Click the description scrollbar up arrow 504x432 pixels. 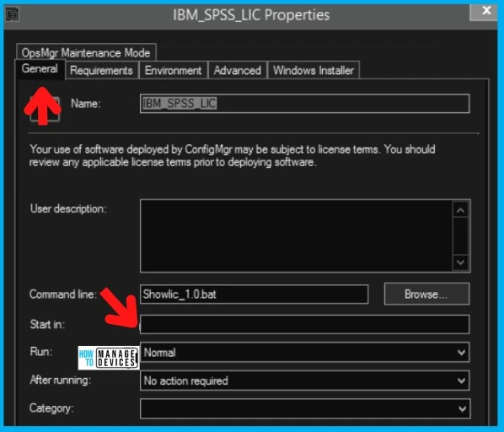(x=461, y=211)
